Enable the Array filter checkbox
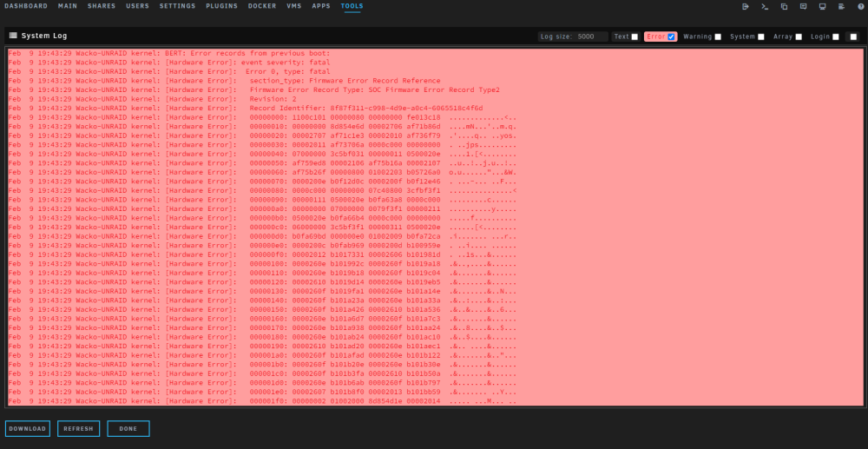 coord(799,37)
